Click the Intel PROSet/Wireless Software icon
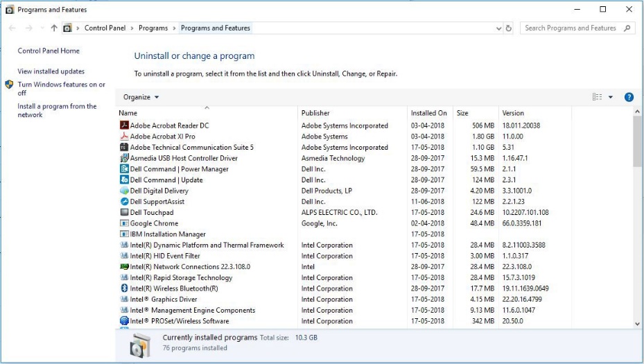This screenshot has width=644, height=364. [124, 321]
